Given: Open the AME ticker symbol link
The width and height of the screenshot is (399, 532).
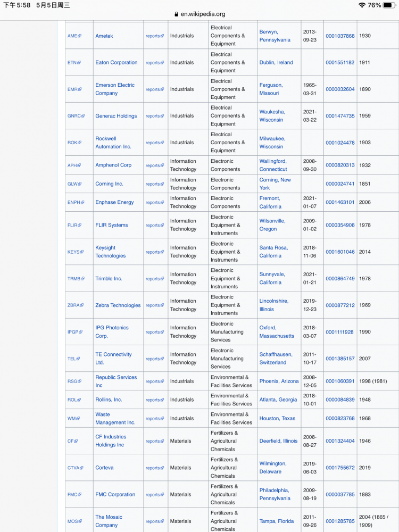Looking at the screenshot, I should pos(72,36).
